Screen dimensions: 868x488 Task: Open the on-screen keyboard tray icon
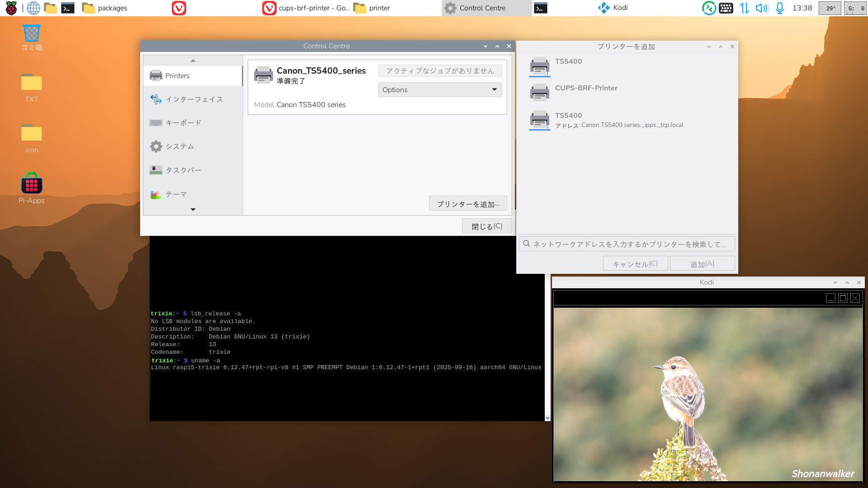click(x=726, y=8)
